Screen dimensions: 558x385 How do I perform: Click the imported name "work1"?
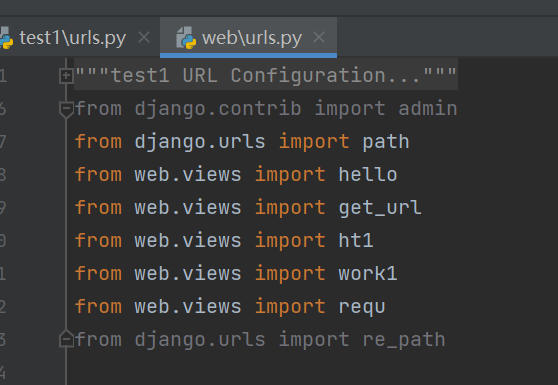368,274
